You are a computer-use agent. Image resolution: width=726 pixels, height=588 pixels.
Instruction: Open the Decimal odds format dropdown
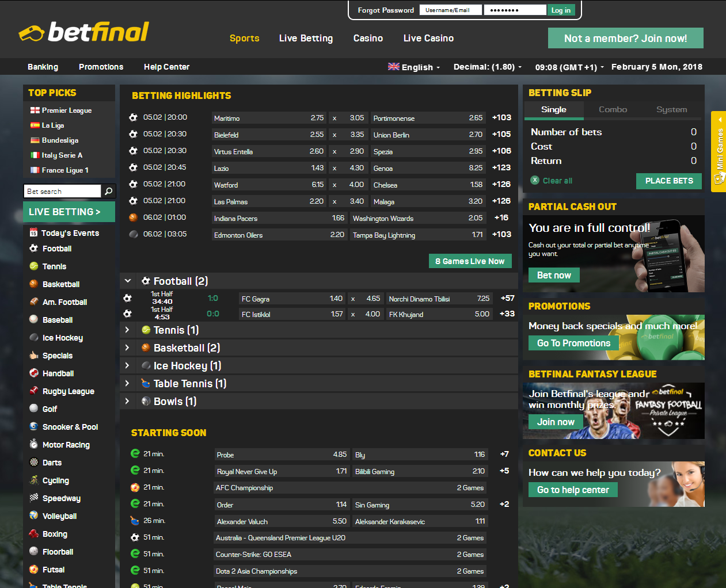coord(488,67)
